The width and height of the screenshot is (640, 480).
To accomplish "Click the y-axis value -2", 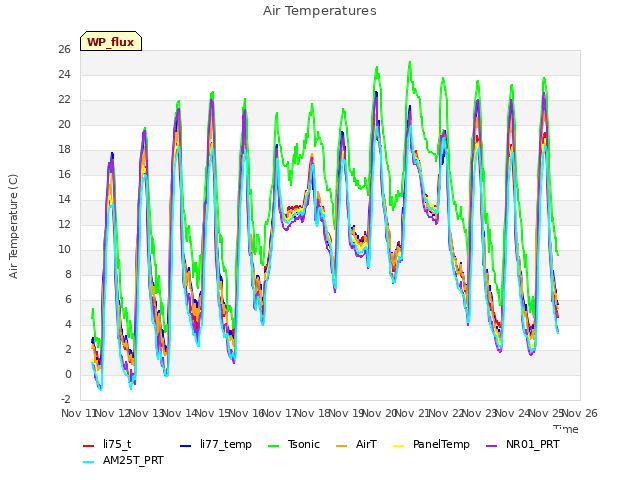I will [66, 399].
